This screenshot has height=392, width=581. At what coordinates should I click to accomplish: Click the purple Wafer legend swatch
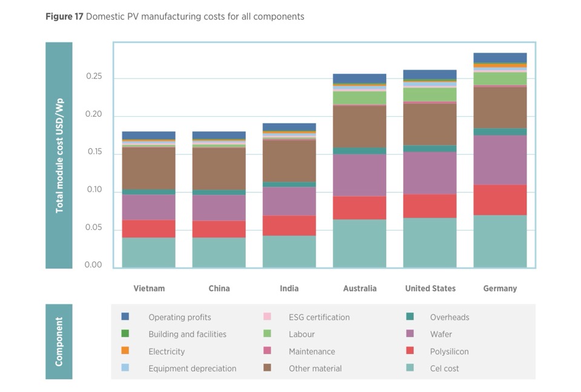[x=410, y=333]
